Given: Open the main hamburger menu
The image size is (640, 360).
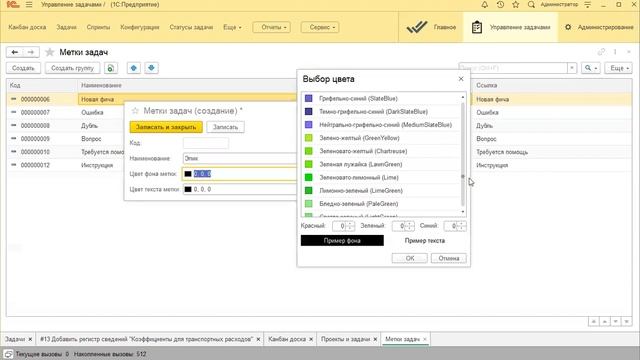Looking at the screenshot, I should tap(29, 4).
